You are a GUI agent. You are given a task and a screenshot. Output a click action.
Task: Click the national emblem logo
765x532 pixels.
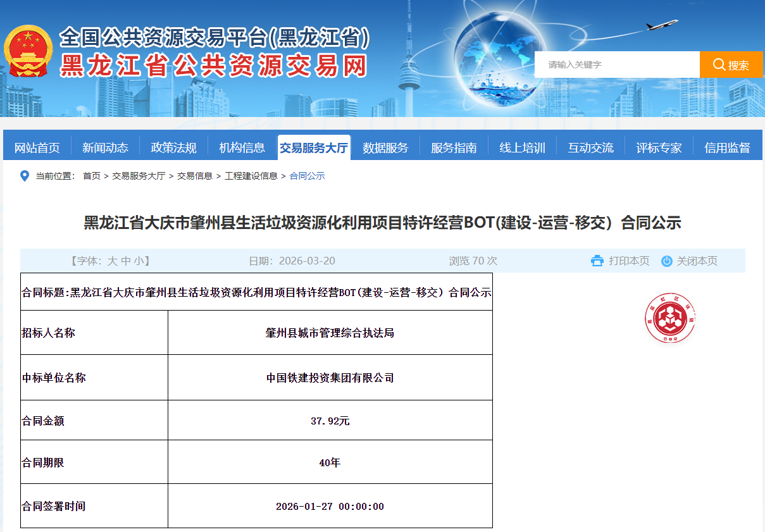28,52
